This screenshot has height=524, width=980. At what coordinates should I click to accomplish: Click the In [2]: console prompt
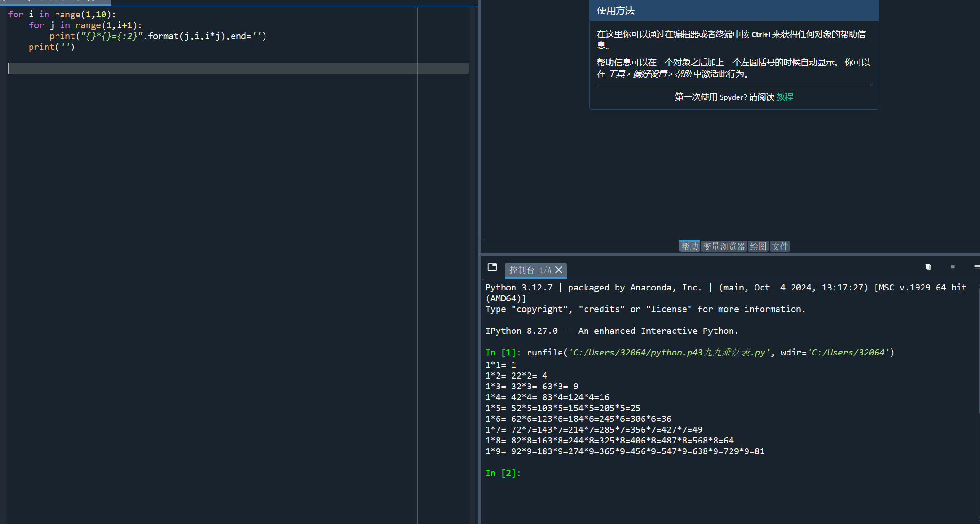tap(503, 473)
